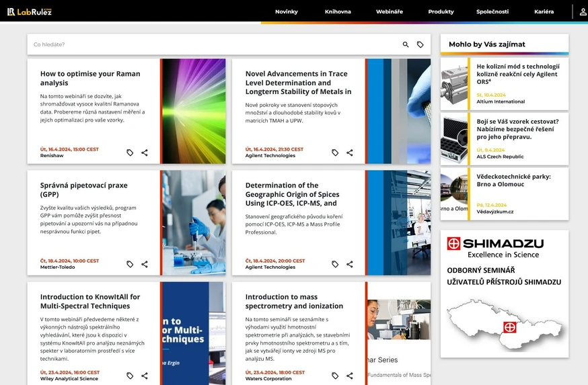Open the user account icon
This screenshot has width=588, height=385.
583,11
